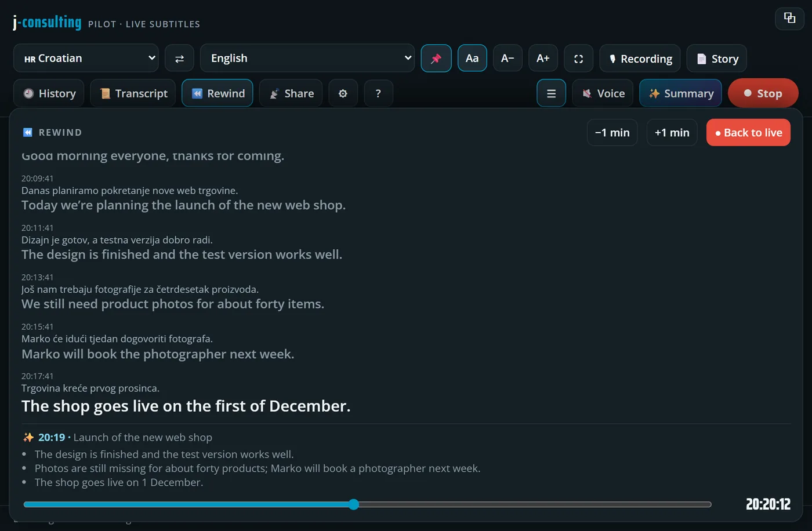Click the sparkle icon beside 20:19 summary
Screen dimensions: 812x531
[28, 437]
